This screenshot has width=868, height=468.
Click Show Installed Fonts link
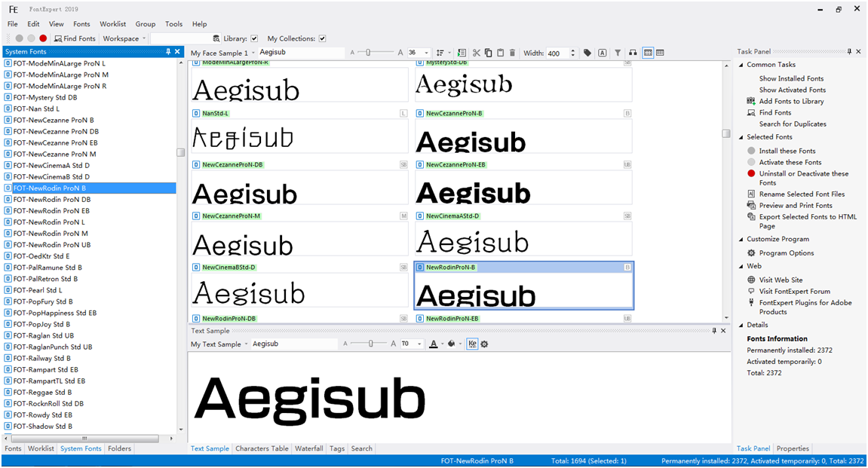pyautogui.click(x=792, y=78)
